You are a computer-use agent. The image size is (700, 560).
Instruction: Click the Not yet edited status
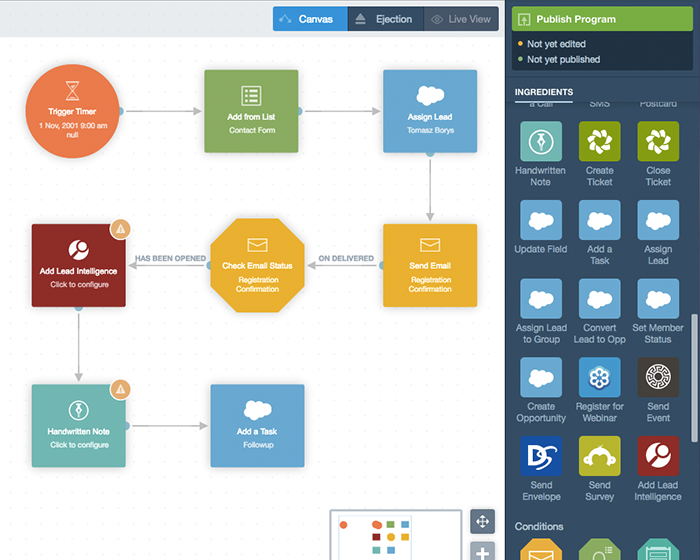[556, 44]
